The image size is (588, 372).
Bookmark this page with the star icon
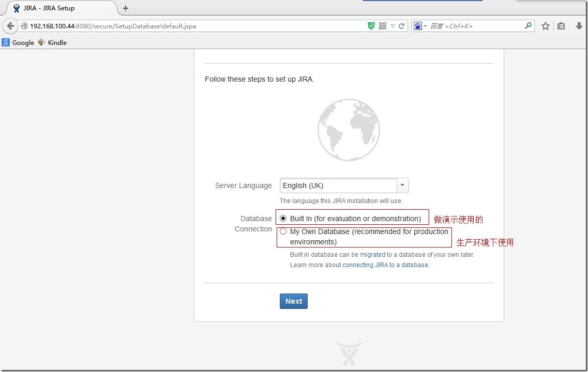point(545,26)
